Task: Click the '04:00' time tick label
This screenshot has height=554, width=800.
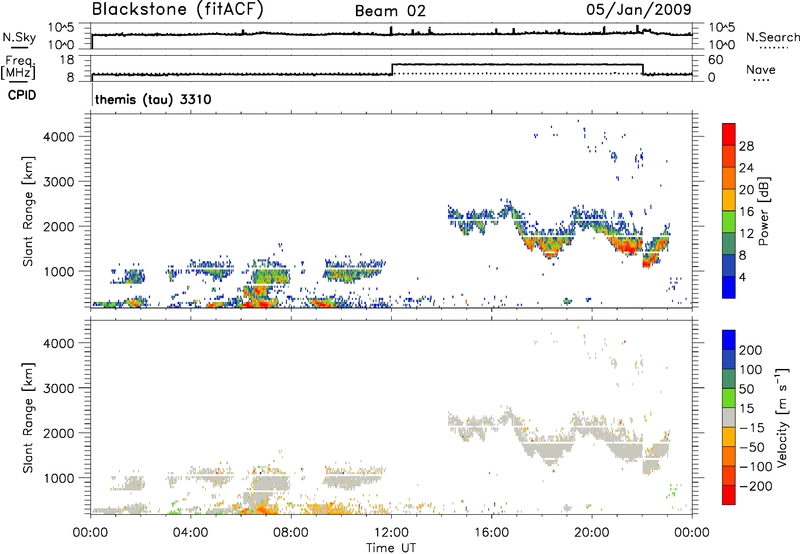Action: [190, 533]
